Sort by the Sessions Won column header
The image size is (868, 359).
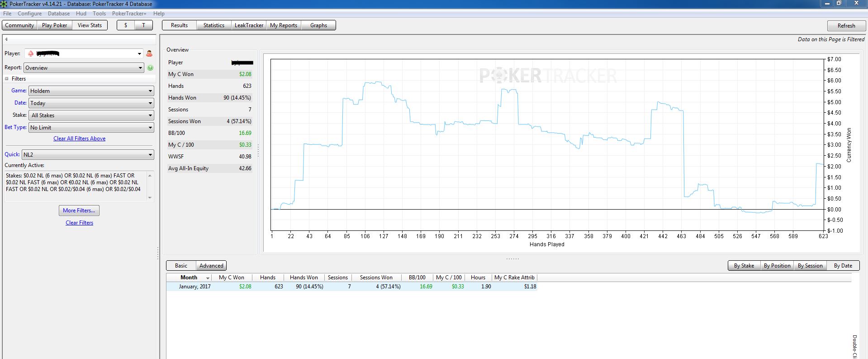pyautogui.click(x=376, y=278)
